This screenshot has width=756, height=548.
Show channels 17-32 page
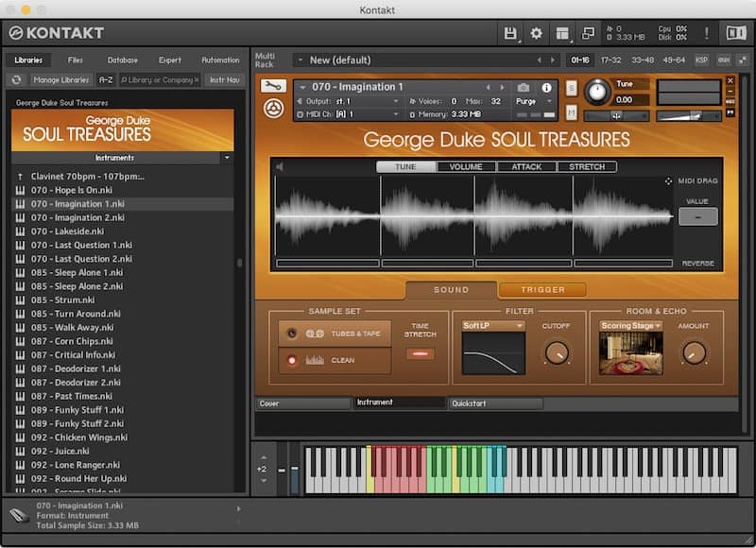click(610, 60)
